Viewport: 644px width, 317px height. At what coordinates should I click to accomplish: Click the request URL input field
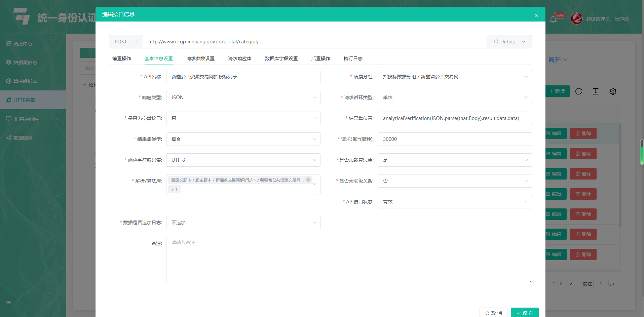click(x=315, y=42)
